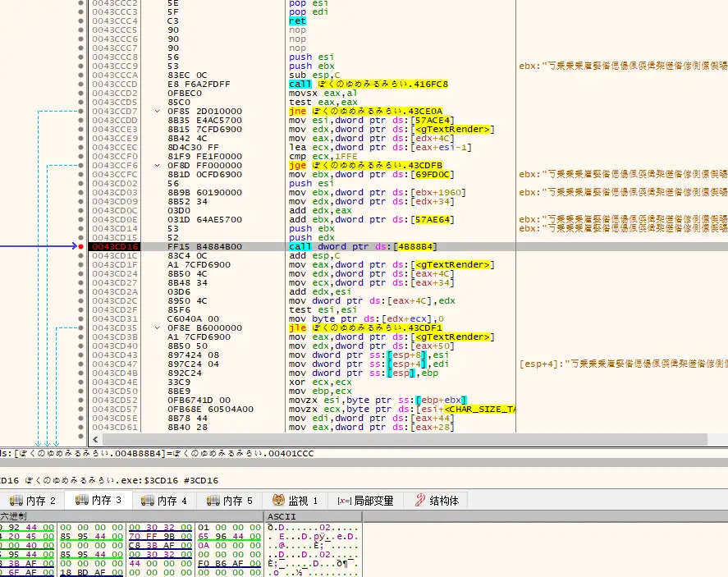Select the 'jne' jump to 43CE0A
Image resolution: width=728 pixels, height=577 pixels.
(x=365, y=111)
